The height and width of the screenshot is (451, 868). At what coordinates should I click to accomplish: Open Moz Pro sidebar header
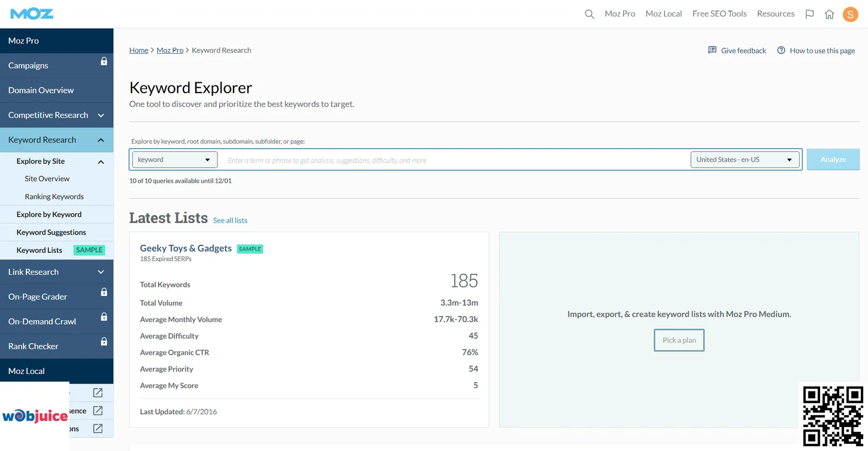click(56, 41)
